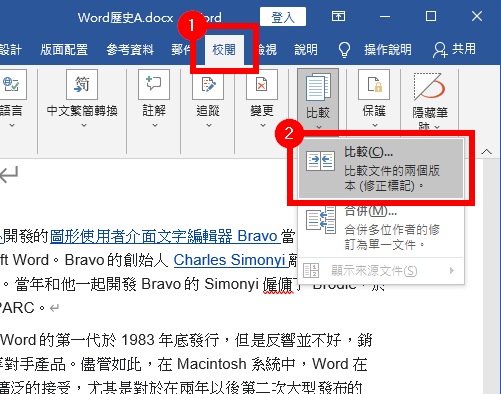
Task: Expand the 隱藏筆跡 dropdown arrow
Action: pyautogui.click(x=437, y=127)
